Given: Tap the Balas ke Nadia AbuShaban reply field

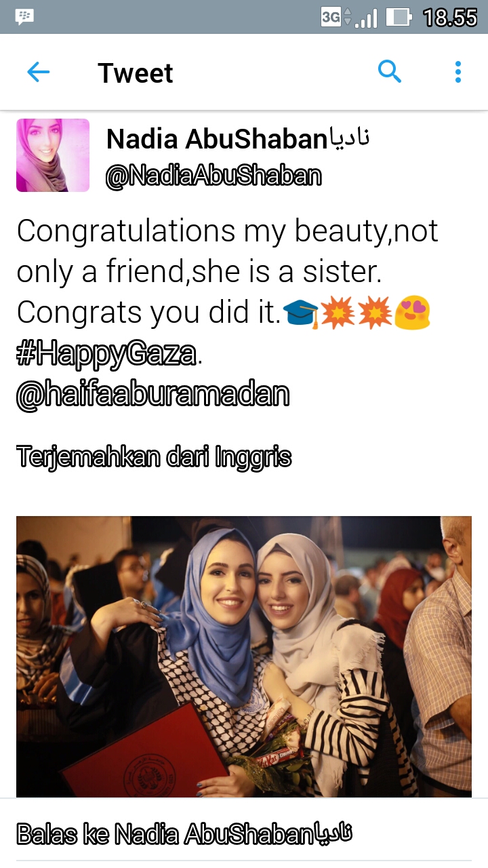Looking at the screenshot, I should (244, 833).
